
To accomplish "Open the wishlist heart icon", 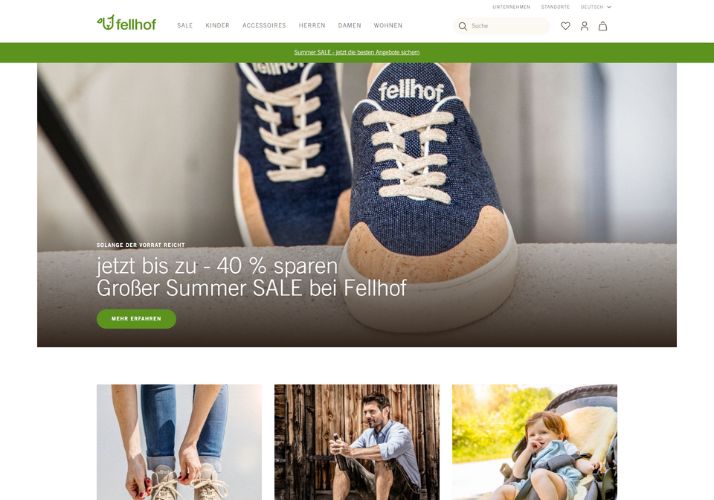I will pos(565,26).
